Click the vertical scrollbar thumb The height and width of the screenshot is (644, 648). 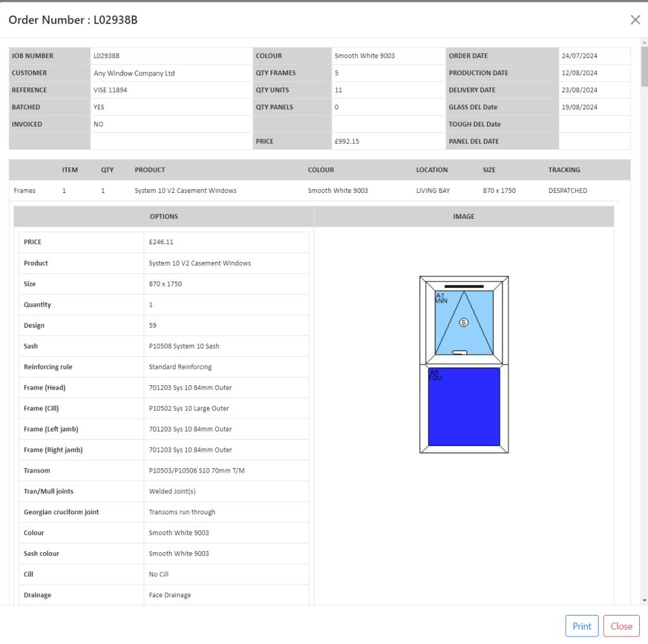click(644, 66)
